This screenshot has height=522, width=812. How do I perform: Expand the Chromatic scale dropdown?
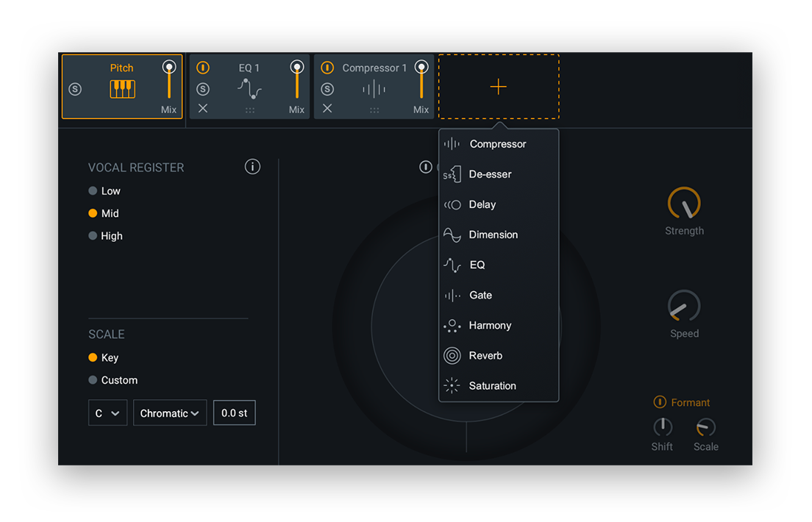(x=169, y=413)
